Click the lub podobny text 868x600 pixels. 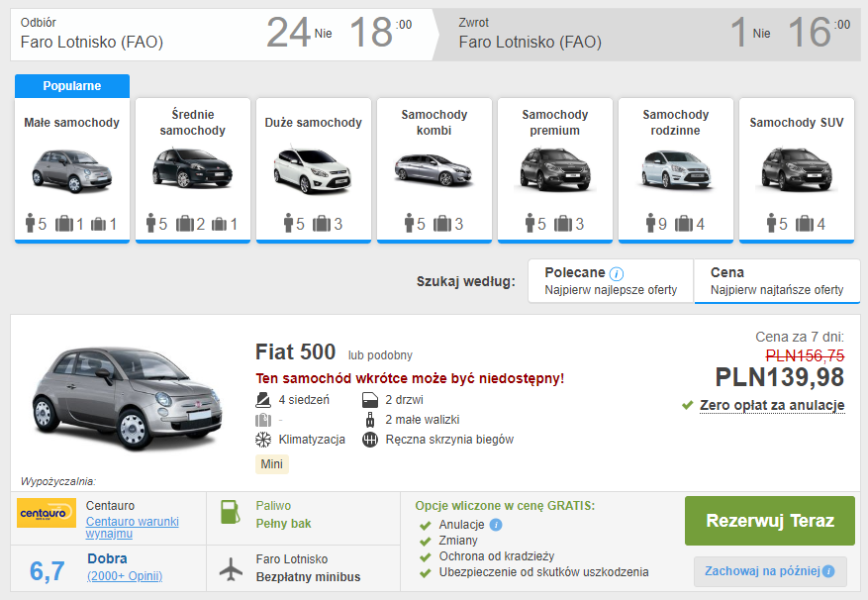380,355
